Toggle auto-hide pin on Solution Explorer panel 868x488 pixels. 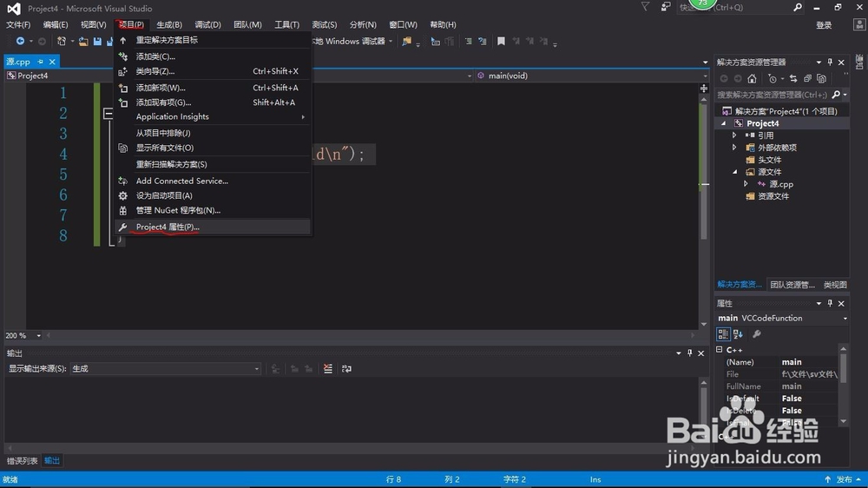coord(830,62)
